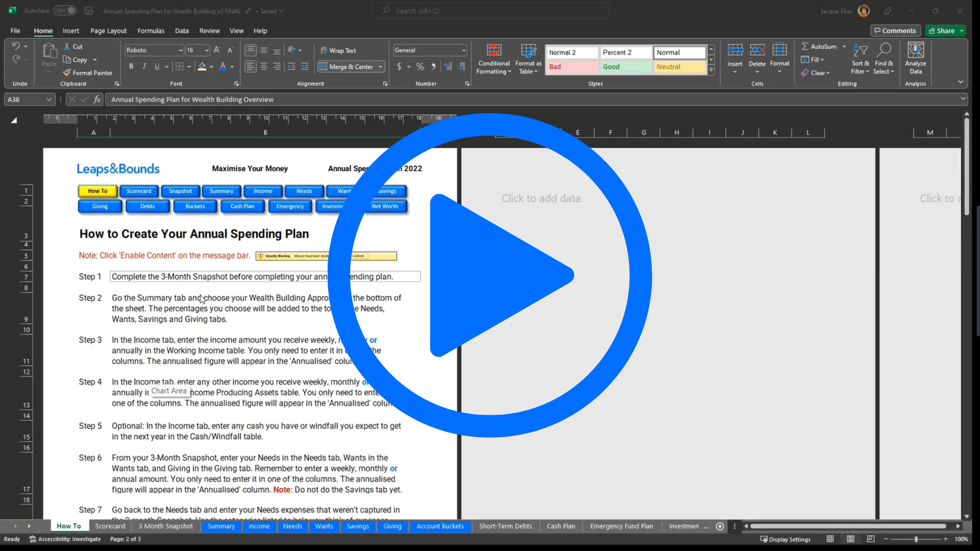Image resolution: width=980 pixels, height=551 pixels.
Task: Play the video with the big play button
Action: (x=489, y=275)
